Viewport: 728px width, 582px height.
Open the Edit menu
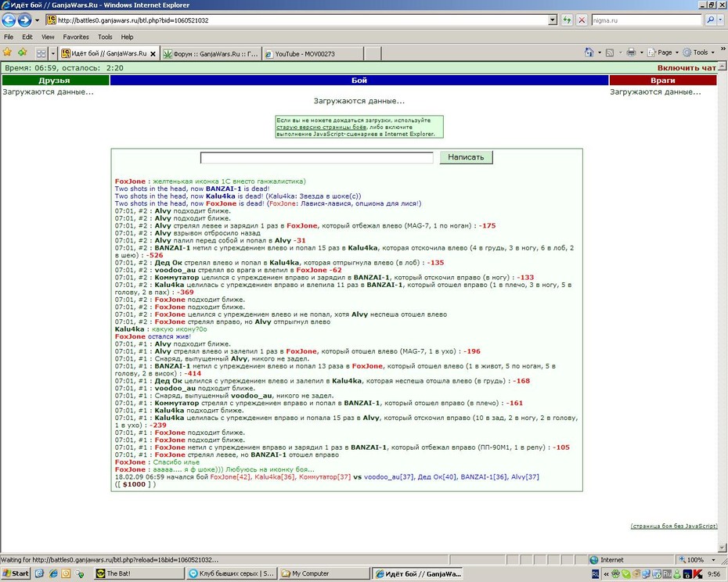pyautogui.click(x=27, y=37)
